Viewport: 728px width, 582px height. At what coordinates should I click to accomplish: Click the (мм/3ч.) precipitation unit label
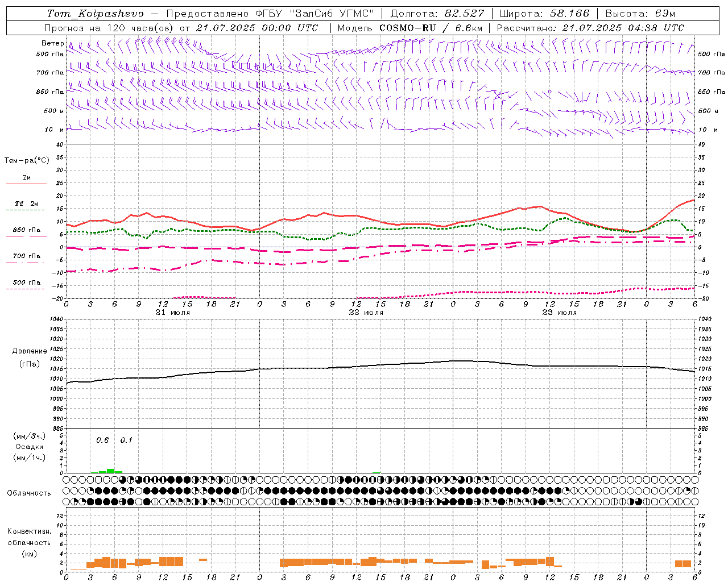coord(29,436)
